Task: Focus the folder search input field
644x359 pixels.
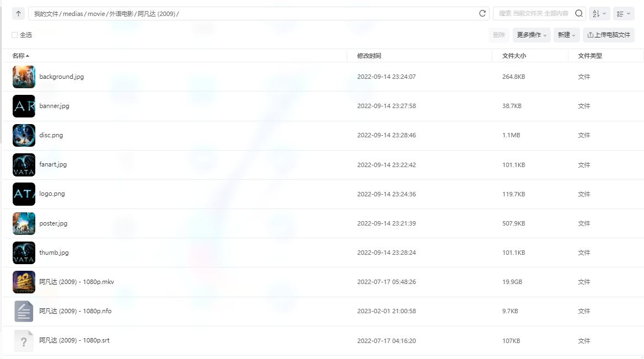Action: 534,14
